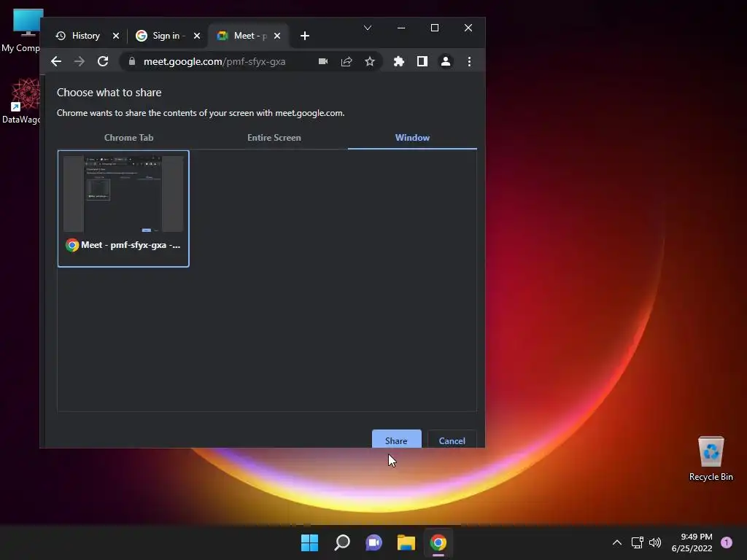Close the Meet tab
Screen dimensions: 747x560
click(277, 36)
